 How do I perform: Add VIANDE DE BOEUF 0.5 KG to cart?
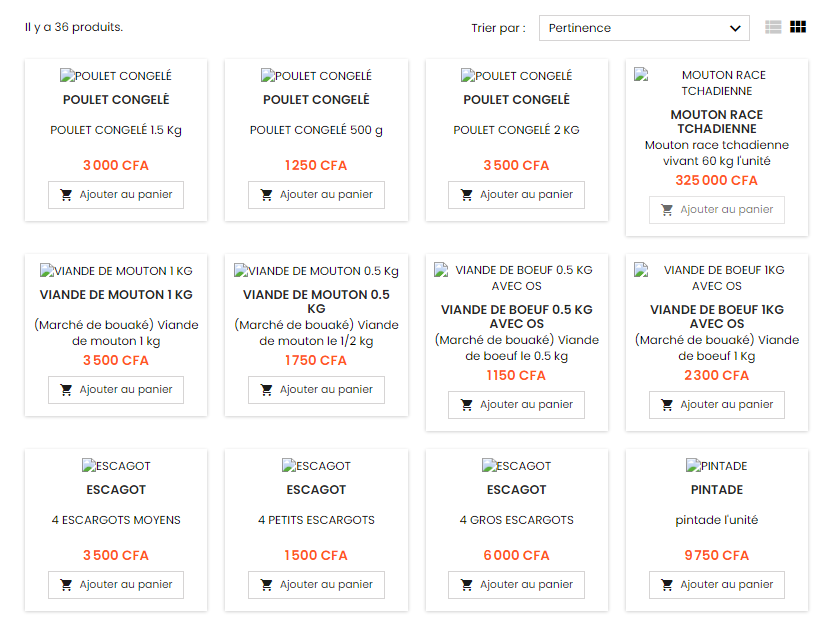tap(516, 405)
